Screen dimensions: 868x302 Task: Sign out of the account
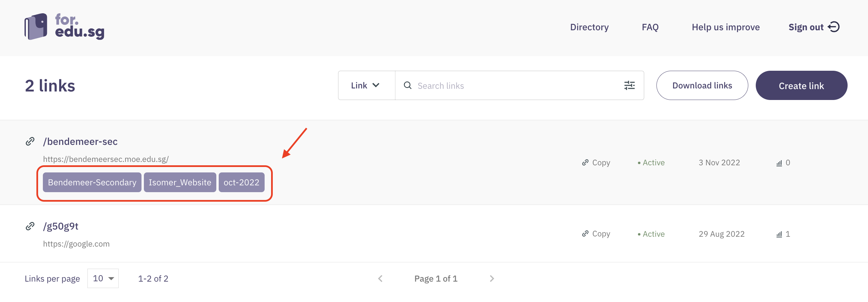(x=814, y=27)
